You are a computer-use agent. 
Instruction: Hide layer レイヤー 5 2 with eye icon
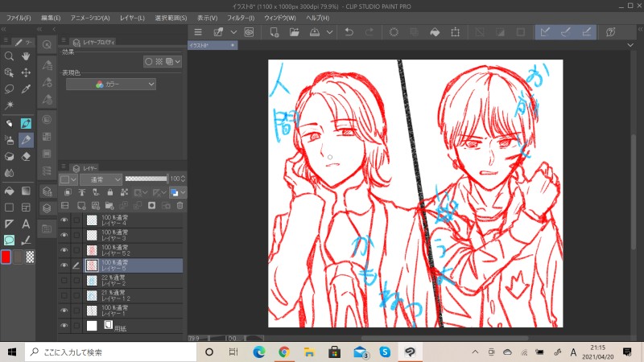click(64, 250)
